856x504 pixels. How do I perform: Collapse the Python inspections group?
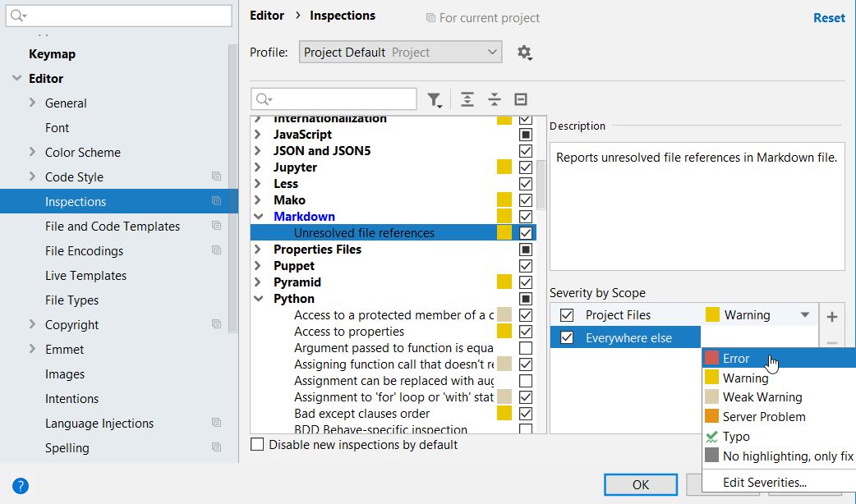258,299
